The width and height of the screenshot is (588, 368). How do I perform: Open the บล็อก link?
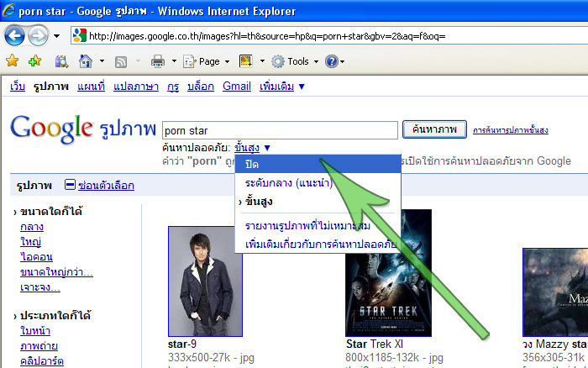coord(201,87)
